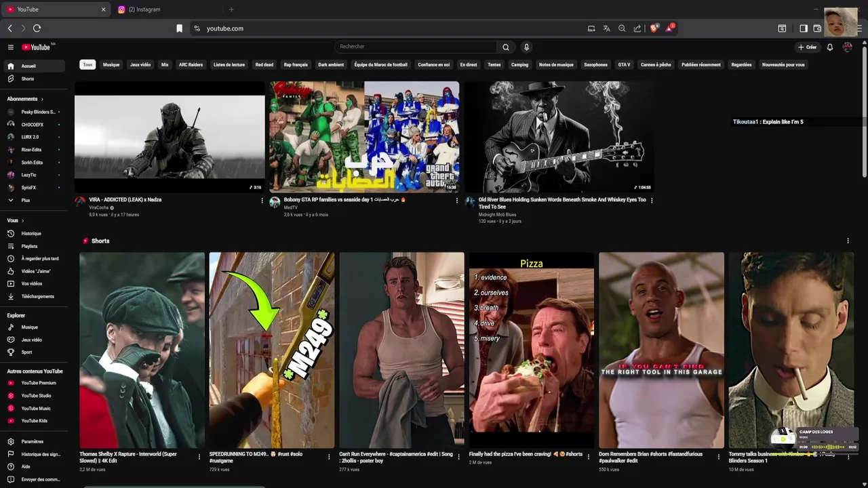868x488 pixels.
Task: Click Envoyer des commentaires feedback entry
Action: [36, 479]
